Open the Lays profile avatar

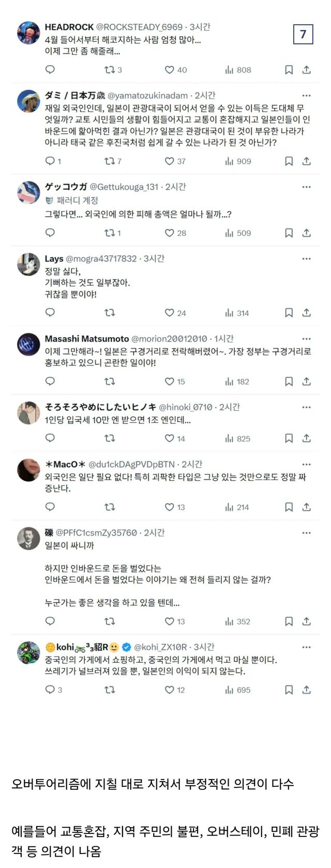[x=28, y=265]
